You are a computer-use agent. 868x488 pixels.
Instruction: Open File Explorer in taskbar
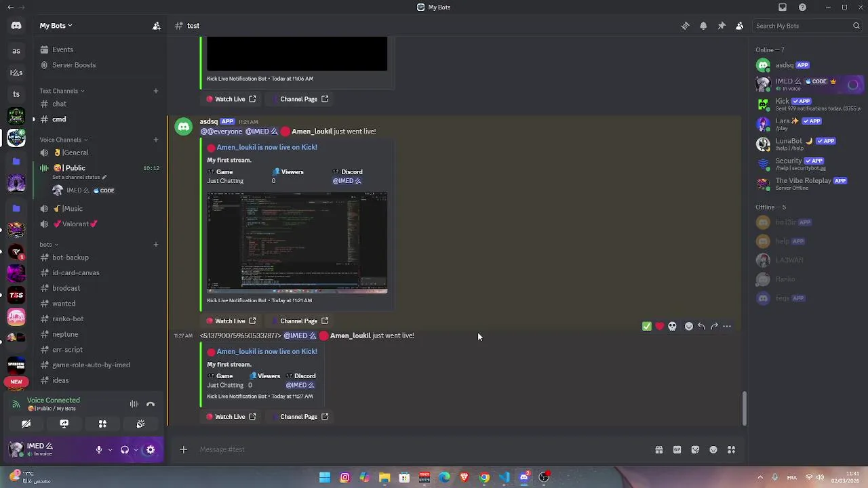click(x=384, y=478)
